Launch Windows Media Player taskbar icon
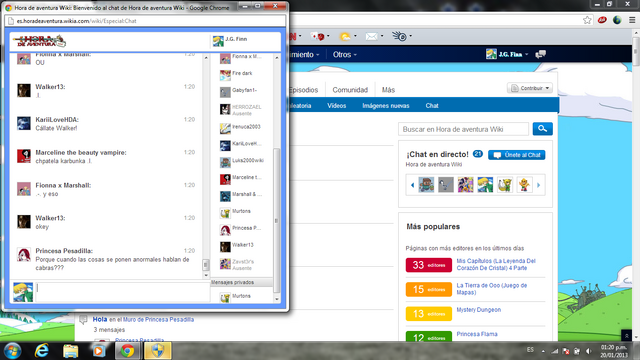Screen dimensions: 640x360 tap(99, 351)
